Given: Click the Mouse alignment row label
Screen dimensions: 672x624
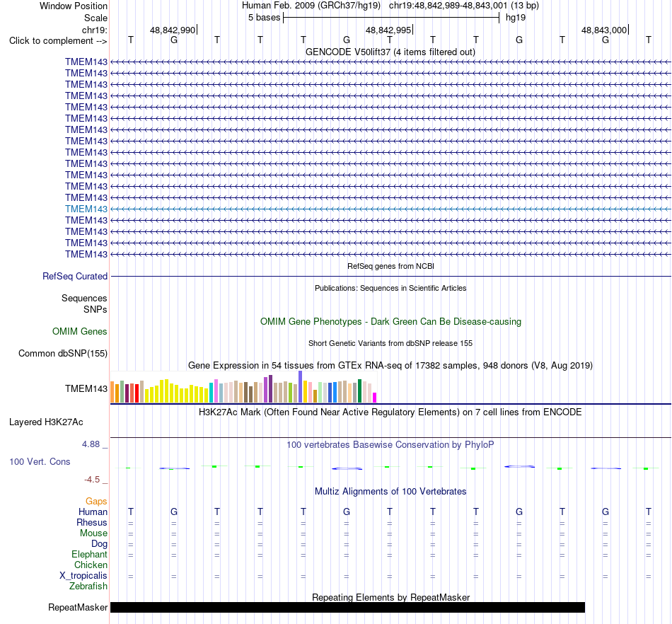Looking at the screenshot, I should (x=93, y=533).
